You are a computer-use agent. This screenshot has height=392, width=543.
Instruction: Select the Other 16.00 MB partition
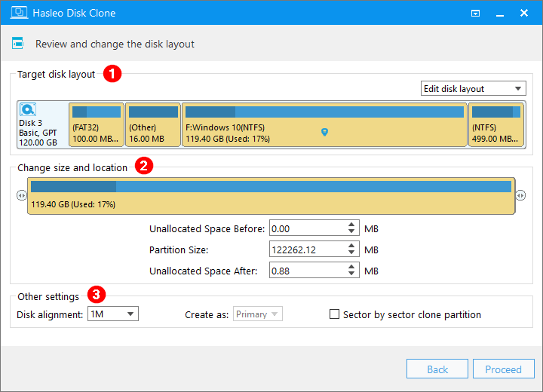(152, 124)
